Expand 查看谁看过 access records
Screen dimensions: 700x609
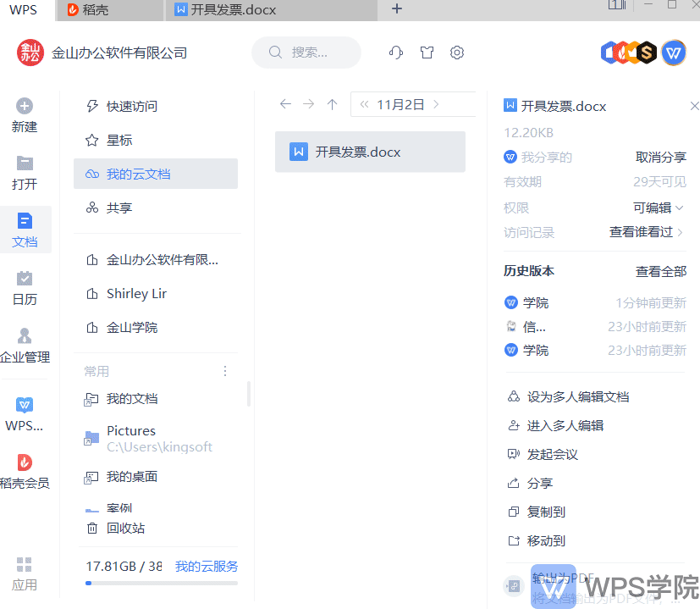pyautogui.click(x=646, y=232)
